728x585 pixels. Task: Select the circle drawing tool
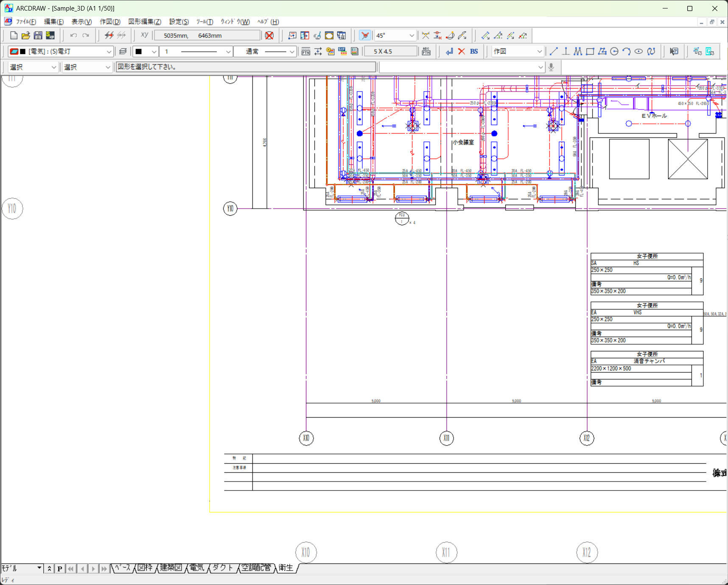point(614,51)
